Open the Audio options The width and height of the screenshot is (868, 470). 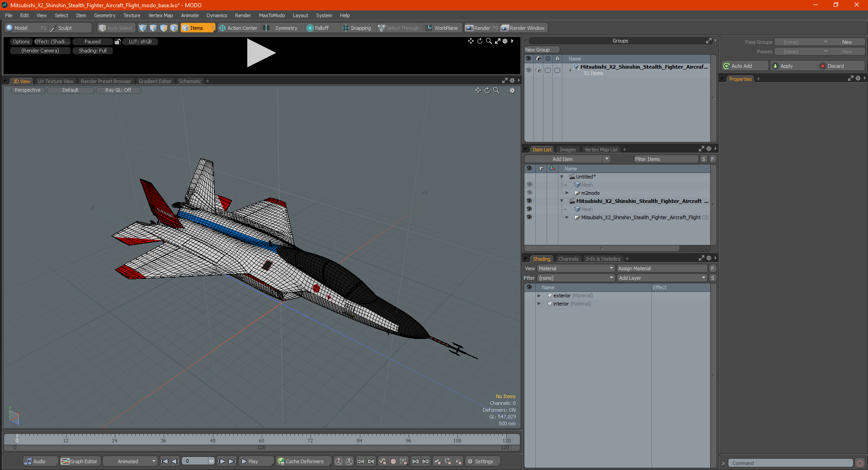tap(40, 461)
